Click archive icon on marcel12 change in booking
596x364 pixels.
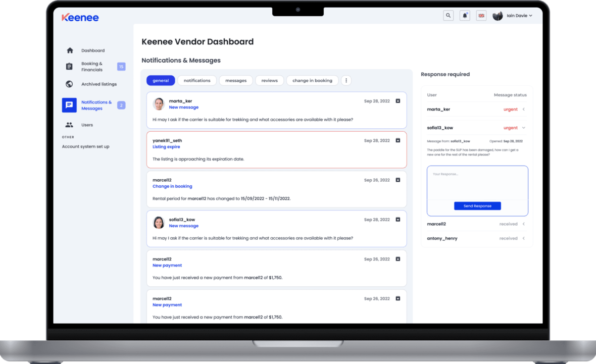coord(398,180)
